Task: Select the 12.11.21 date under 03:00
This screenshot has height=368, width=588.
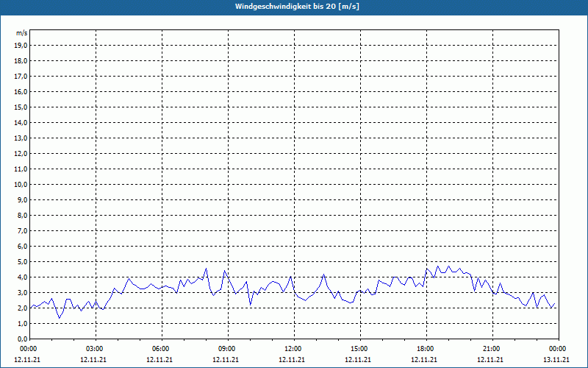Action: point(93,360)
